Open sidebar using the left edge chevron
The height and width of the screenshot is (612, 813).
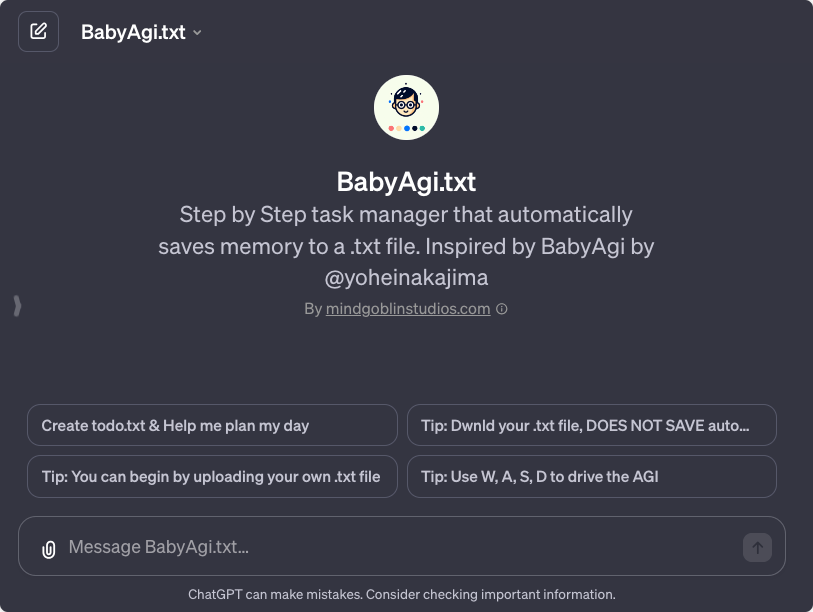[x=17, y=306]
